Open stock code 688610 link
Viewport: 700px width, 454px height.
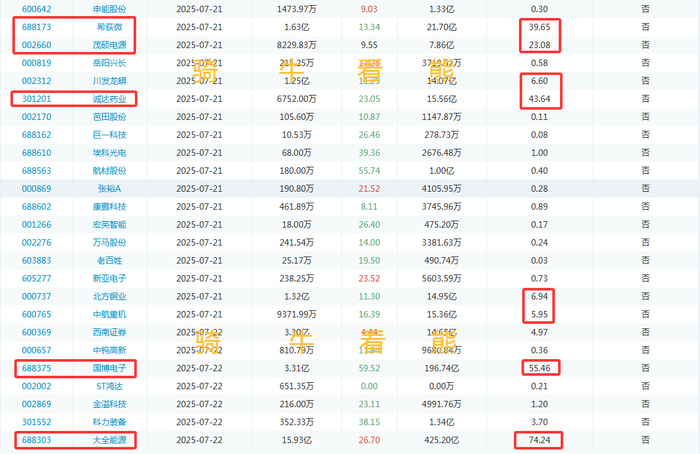click(37, 153)
